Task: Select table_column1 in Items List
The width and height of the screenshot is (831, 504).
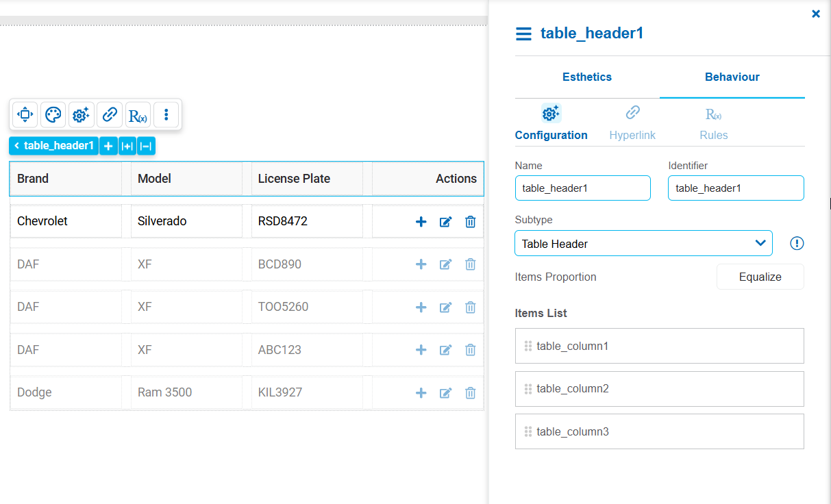Action: [x=660, y=346]
